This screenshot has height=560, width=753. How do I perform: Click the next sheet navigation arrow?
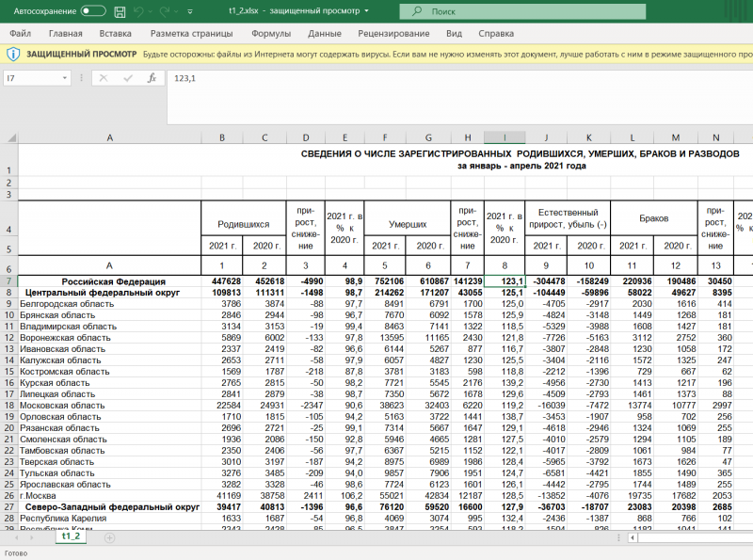(x=33, y=538)
